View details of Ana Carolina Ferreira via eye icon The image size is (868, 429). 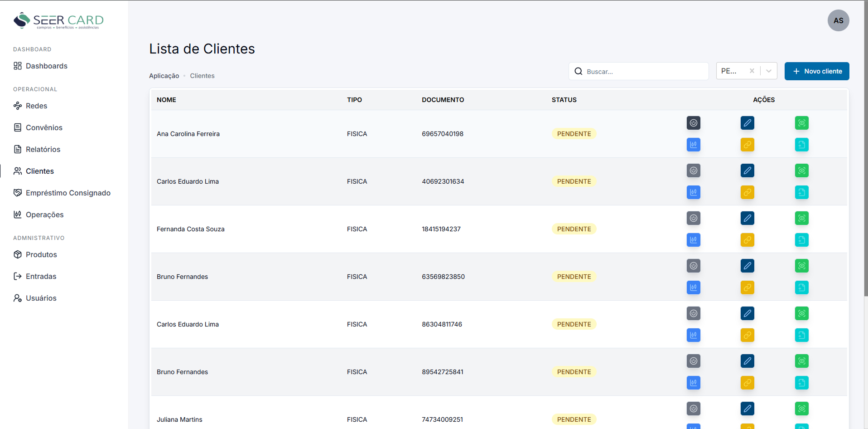pyautogui.click(x=801, y=123)
